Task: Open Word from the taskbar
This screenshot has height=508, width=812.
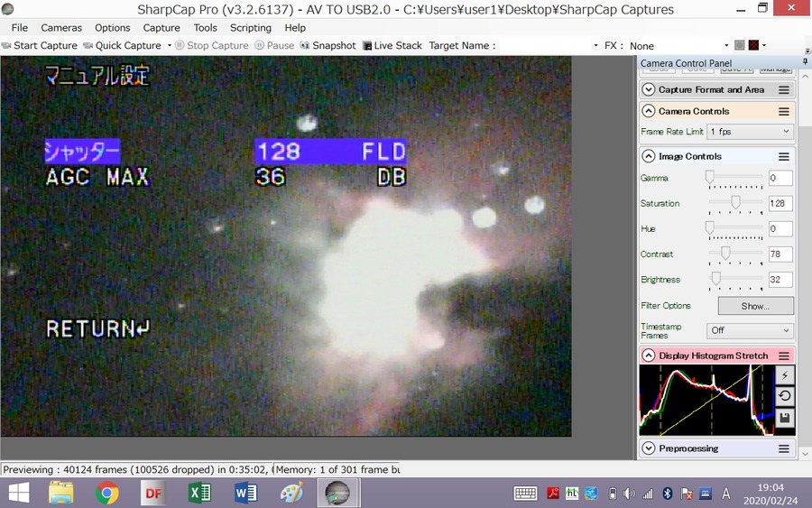Action: 245,493
